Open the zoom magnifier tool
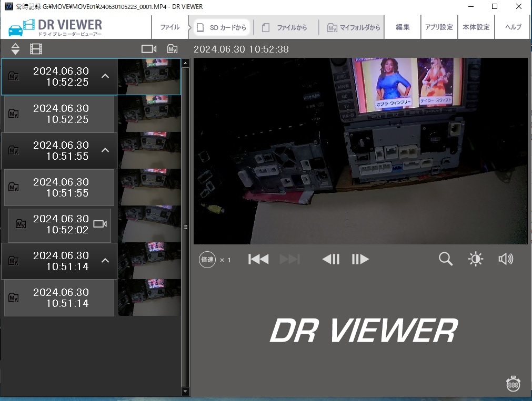This screenshot has width=532, height=401. 446,259
